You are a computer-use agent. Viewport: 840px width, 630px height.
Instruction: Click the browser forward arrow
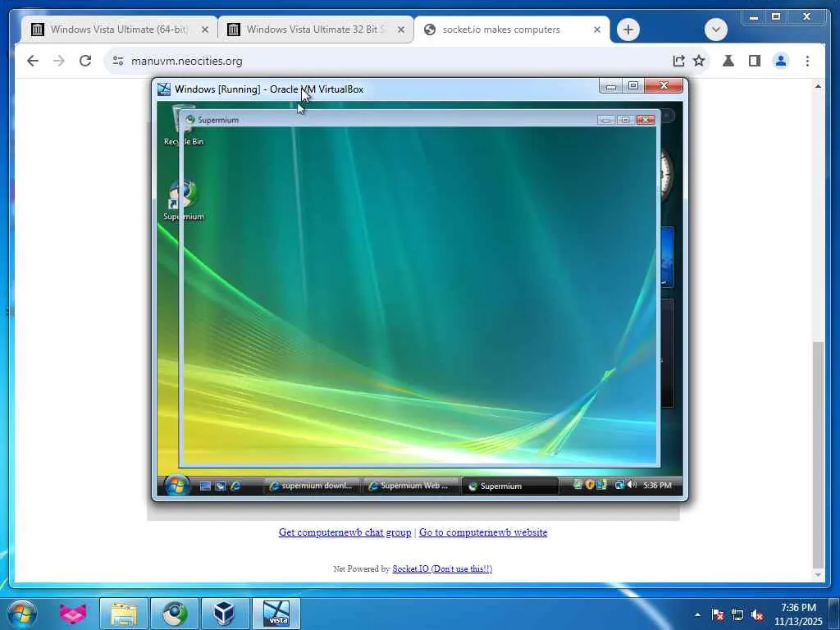click(x=59, y=61)
